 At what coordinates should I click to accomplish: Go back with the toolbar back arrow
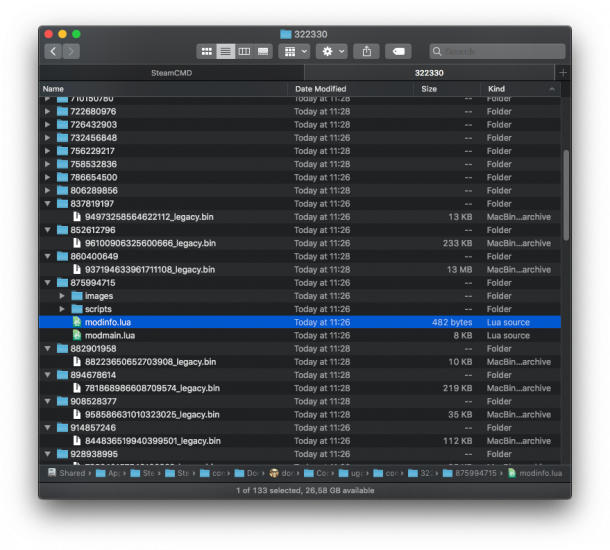[53, 51]
